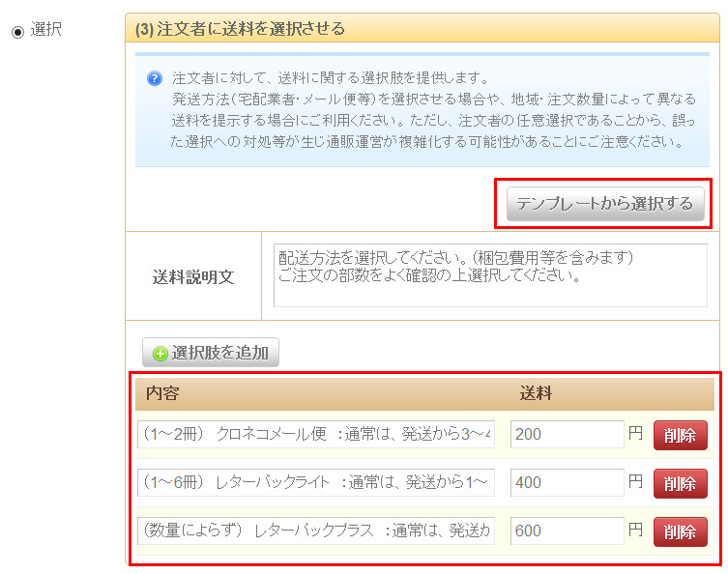This screenshot has height=574, width=728.
Task: Edit the レターパックライト content field
Action: coord(316,482)
